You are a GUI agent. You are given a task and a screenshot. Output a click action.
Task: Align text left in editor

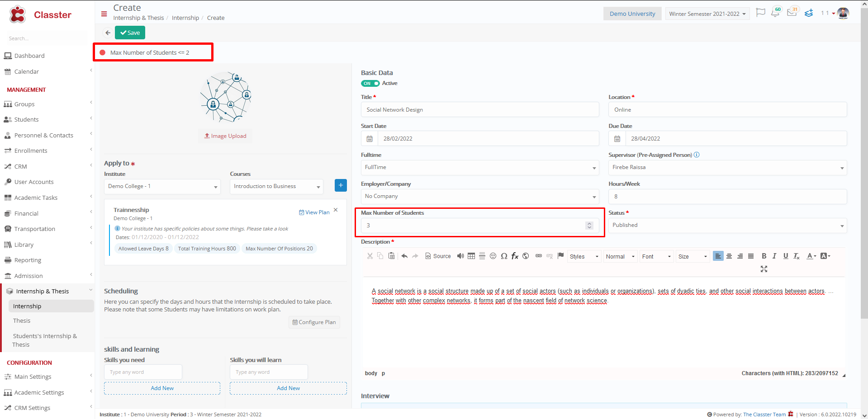coord(718,256)
